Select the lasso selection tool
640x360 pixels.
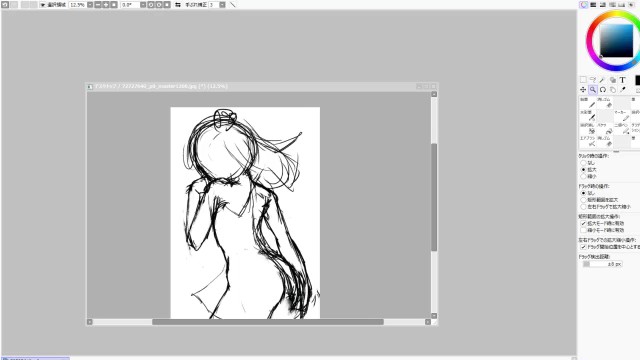(593, 80)
